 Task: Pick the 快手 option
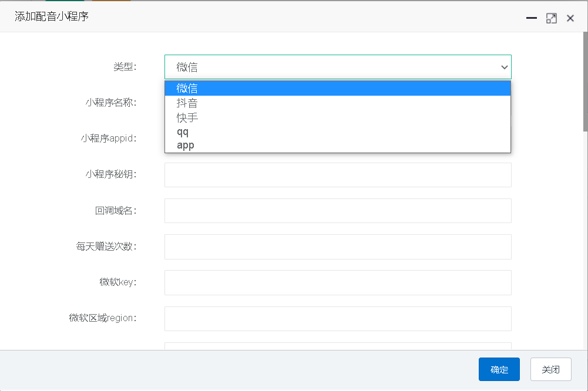(337, 117)
